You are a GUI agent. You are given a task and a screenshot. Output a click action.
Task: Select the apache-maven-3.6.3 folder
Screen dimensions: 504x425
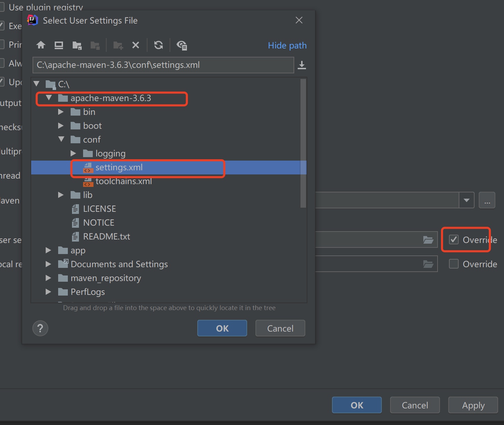coord(169,98)
